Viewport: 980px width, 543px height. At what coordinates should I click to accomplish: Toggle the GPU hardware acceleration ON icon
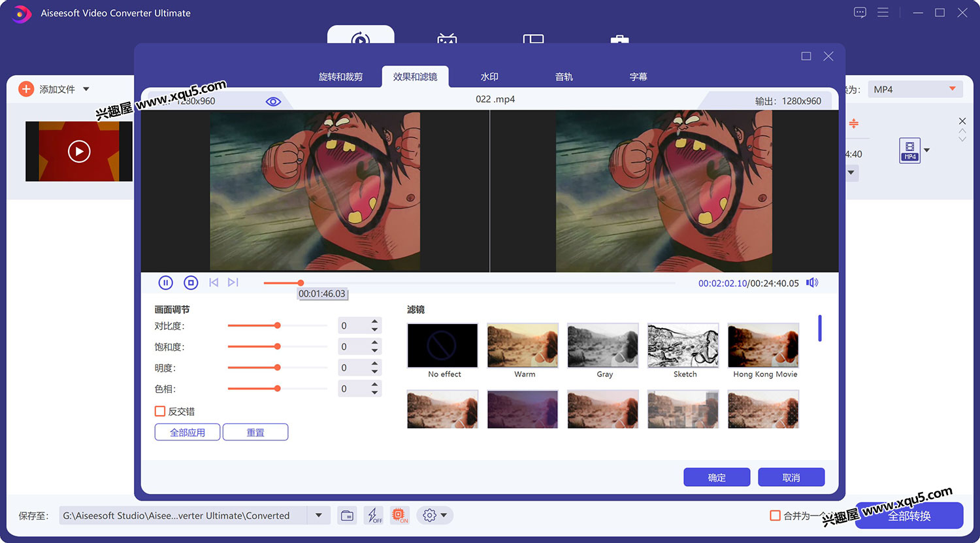pyautogui.click(x=399, y=516)
